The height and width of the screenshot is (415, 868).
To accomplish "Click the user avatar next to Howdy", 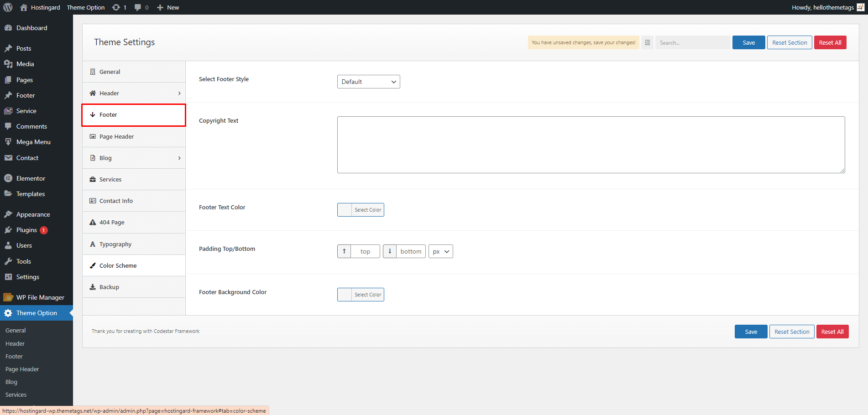I will pos(861,7).
